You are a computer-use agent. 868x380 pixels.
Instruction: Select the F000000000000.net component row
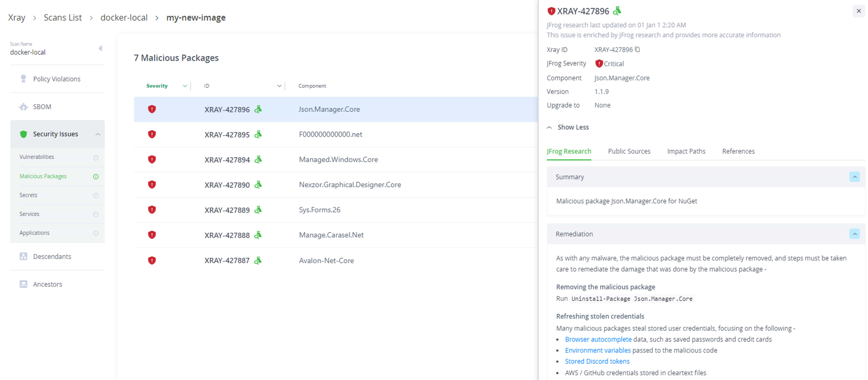tap(336, 134)
